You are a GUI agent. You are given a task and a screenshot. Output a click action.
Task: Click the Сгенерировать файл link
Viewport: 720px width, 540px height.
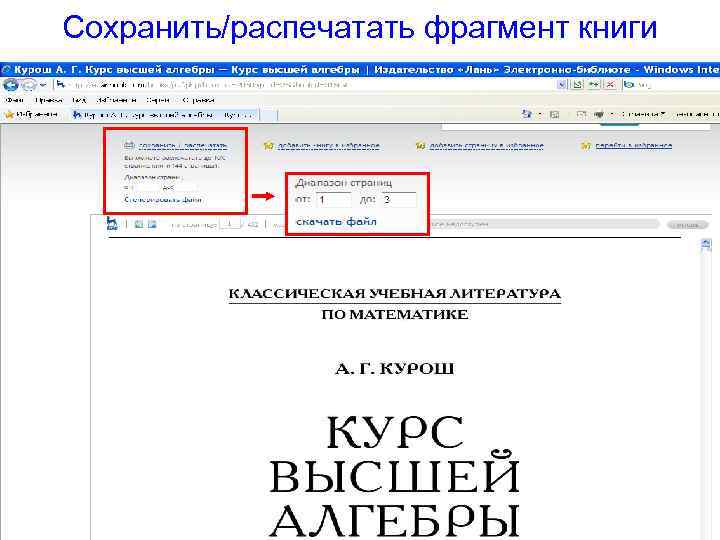pyautogui.click(x=163, y=200)
